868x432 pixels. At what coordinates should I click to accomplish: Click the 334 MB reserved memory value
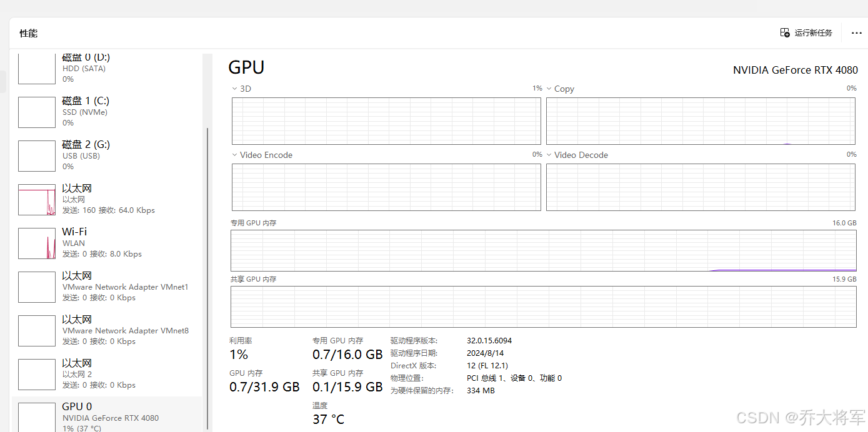[481, 391]
